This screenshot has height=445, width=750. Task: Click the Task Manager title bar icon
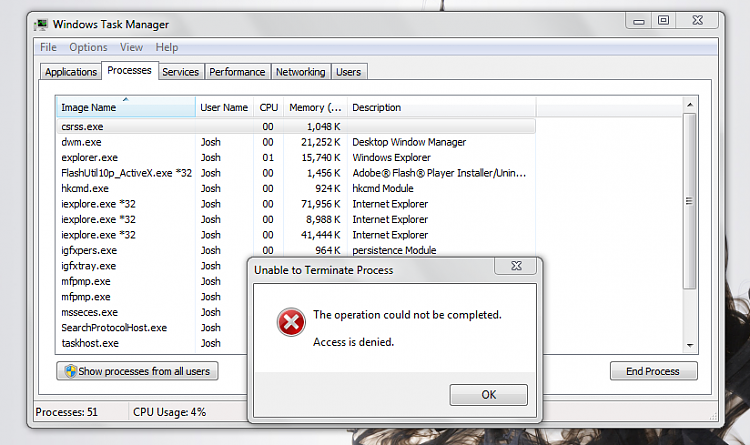[42, 24]
